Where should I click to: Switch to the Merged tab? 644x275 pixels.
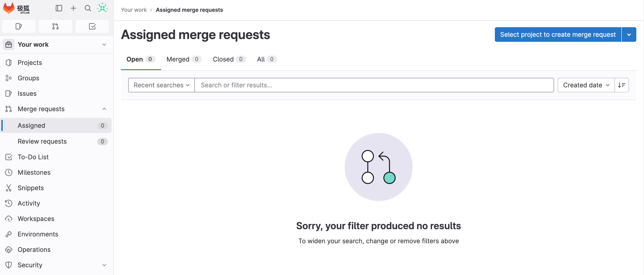184,59
